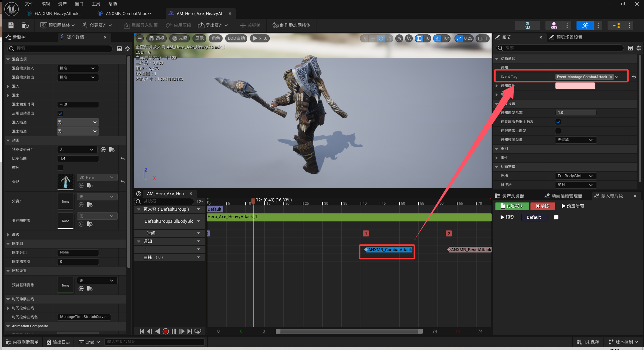Move the timeline playhead scrubber handle
Image resolution: width=644 pixels, height=350 pixels.
253,201
